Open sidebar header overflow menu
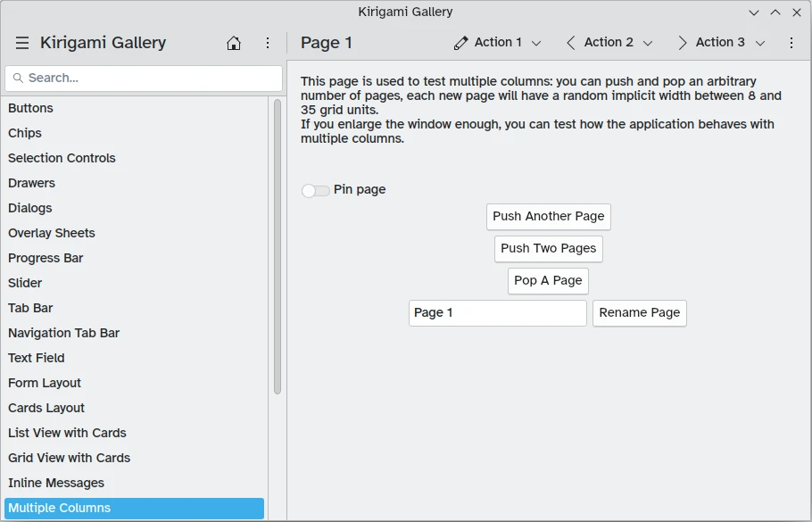 [268, 43]
